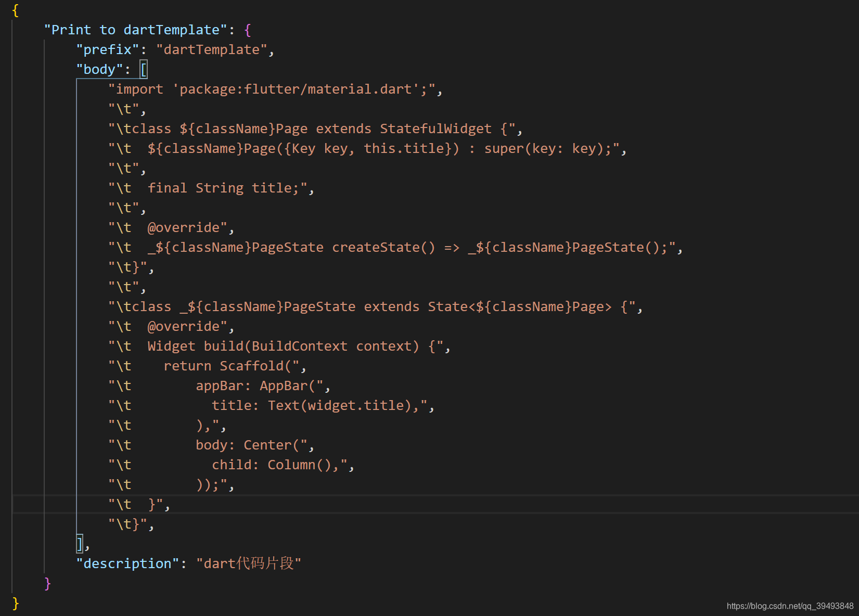Click the class ${className}Page extends StatefulWidget line
The image size is (859, 616).
[x=315, y=129]
